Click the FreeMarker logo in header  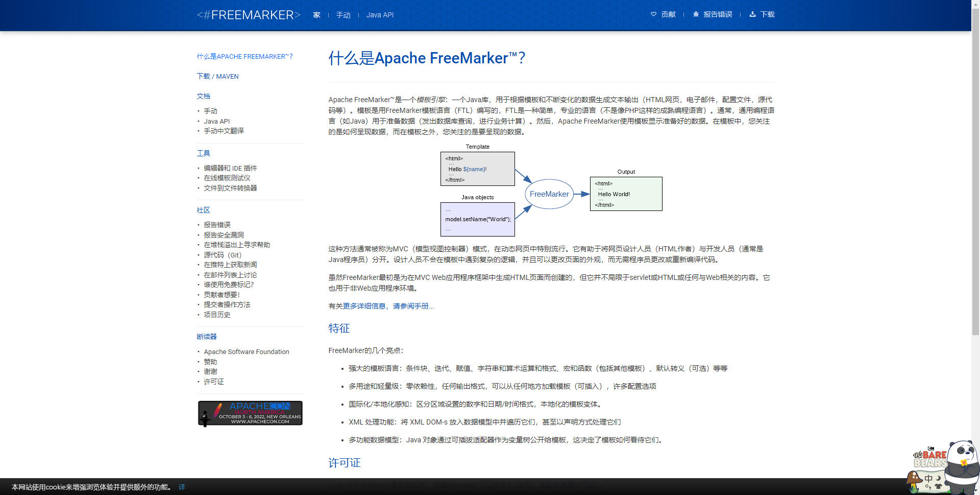pyautogui.click(x=249, y=15)
